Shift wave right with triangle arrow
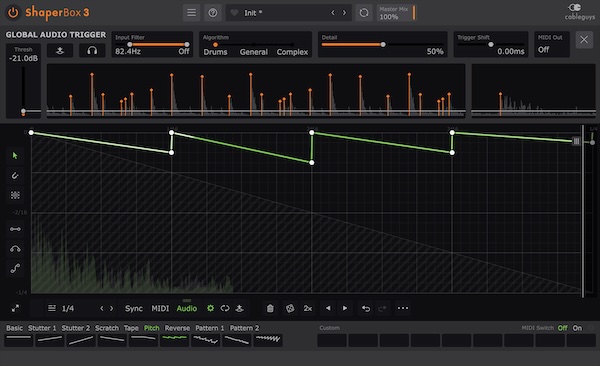 tap(345, 308)
